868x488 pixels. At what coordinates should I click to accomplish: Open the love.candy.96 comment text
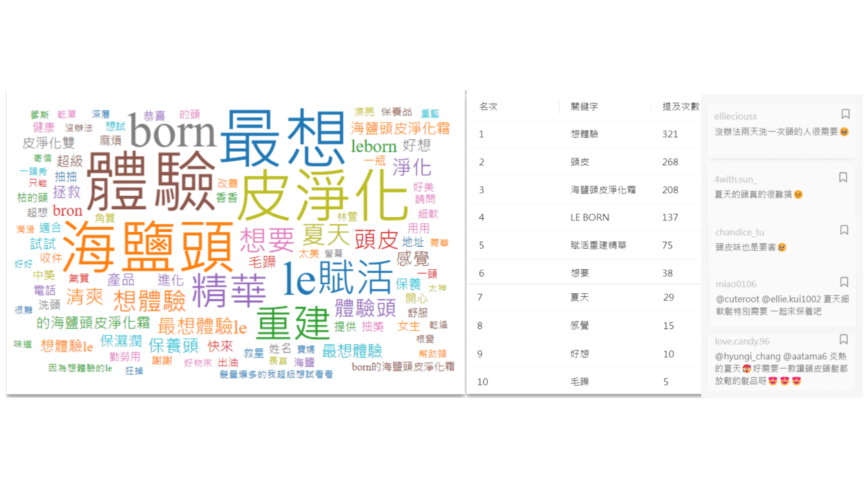[781, 368]
